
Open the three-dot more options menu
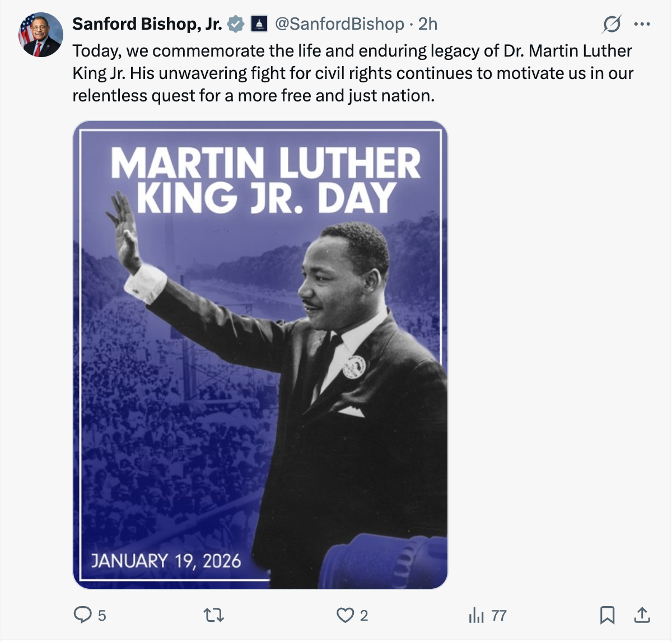642,24
